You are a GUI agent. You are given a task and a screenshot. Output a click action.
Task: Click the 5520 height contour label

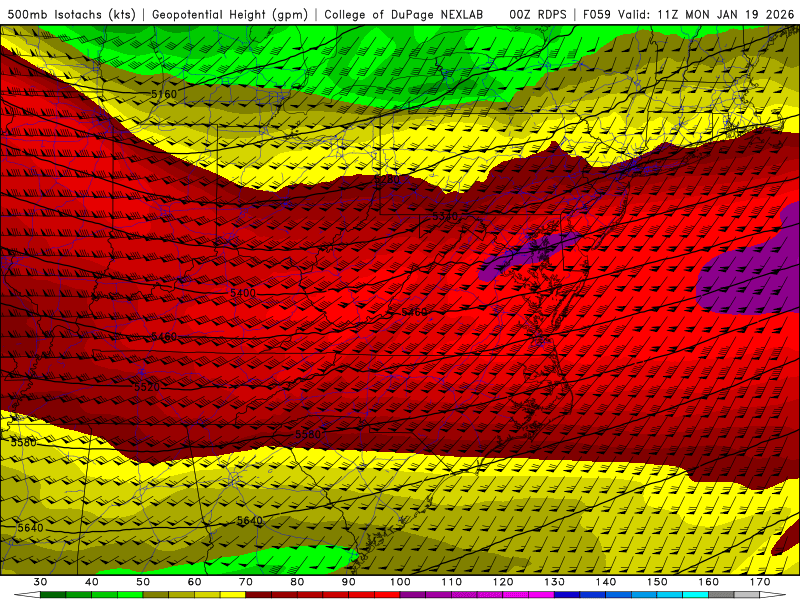147,387
